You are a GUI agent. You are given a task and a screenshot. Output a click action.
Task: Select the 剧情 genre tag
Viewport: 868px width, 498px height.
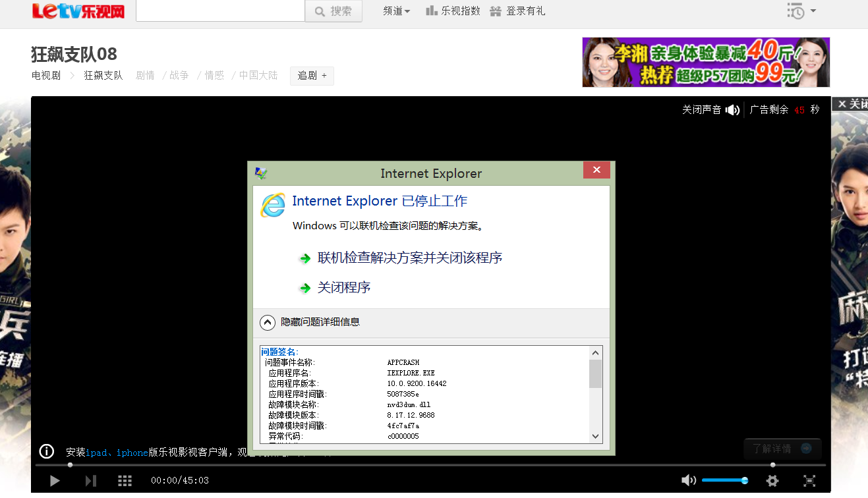point(145,76)
